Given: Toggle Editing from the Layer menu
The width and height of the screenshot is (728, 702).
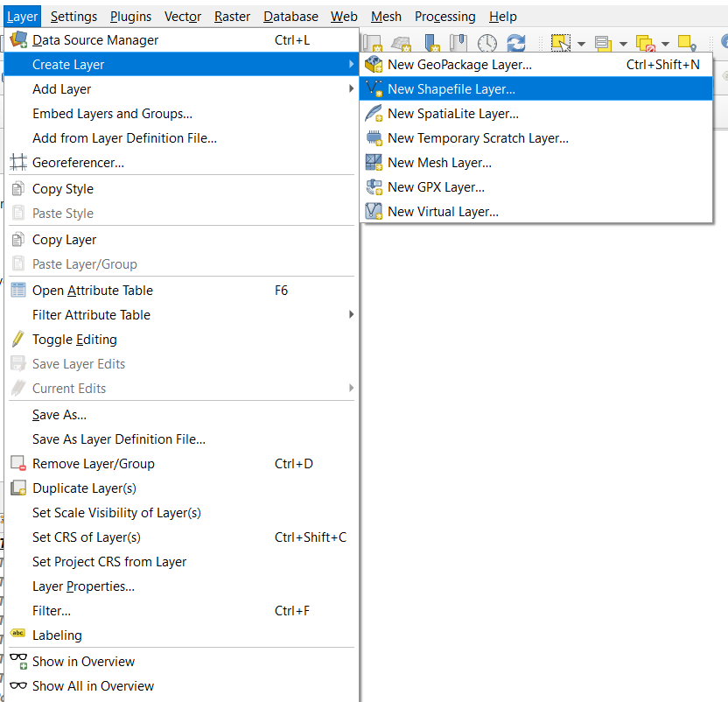Looking at the screenshot, I should point(74,340).
